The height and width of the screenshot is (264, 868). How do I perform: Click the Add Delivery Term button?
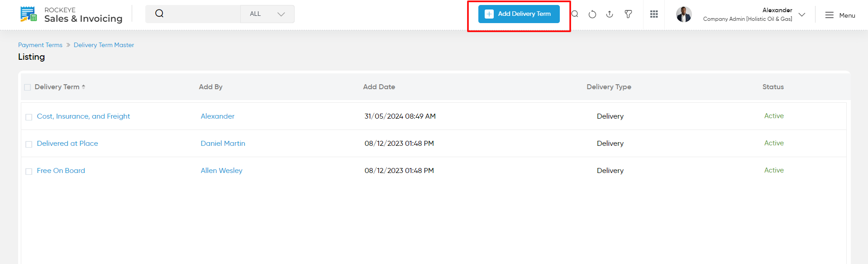point(519,14)
